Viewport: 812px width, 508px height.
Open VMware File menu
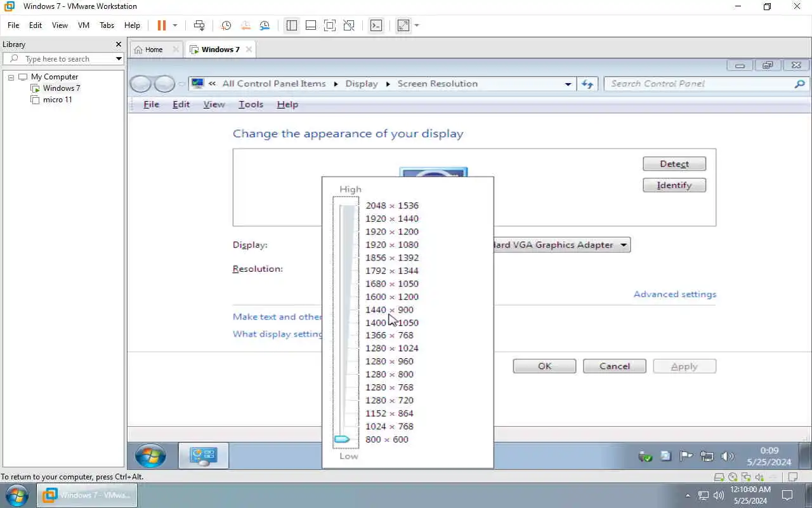[13, 25]
